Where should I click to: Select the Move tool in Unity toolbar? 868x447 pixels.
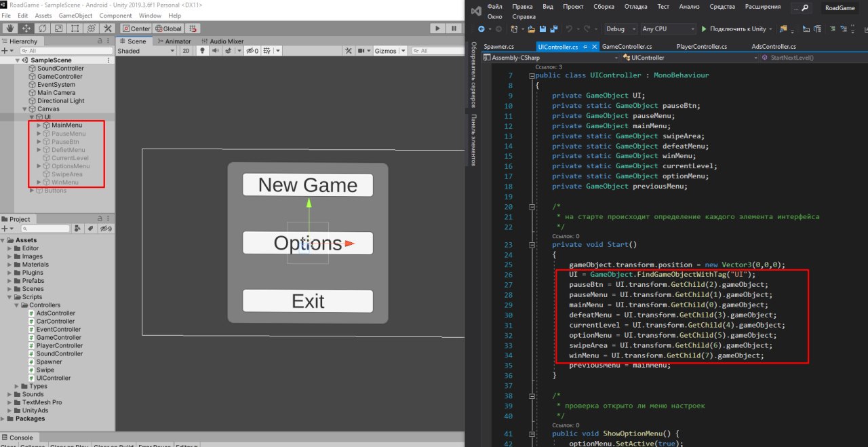(x=26, y=28)
